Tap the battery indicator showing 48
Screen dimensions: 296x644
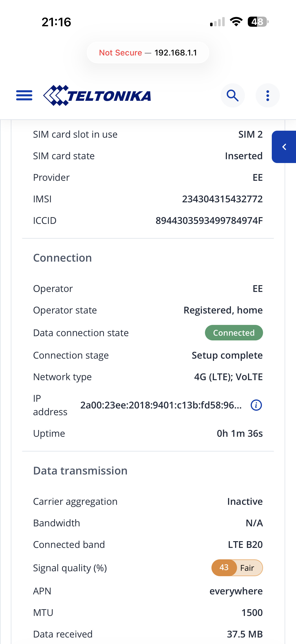point(258,22)
